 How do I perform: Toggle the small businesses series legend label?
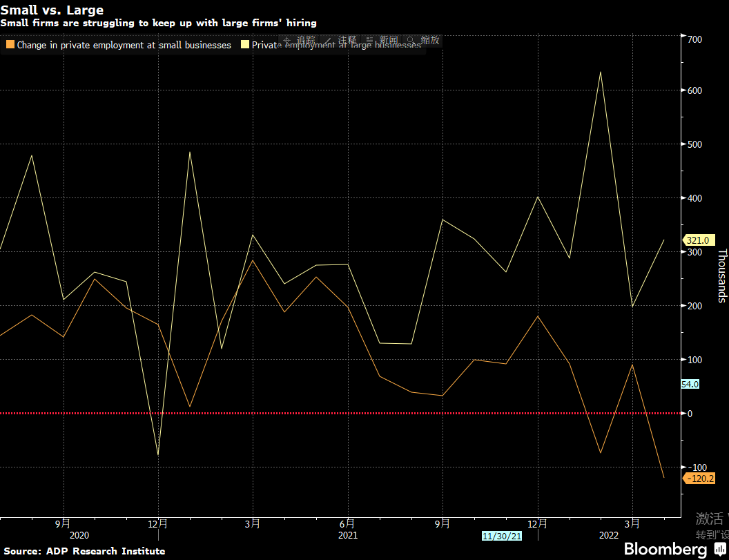[x=124, y=45]
